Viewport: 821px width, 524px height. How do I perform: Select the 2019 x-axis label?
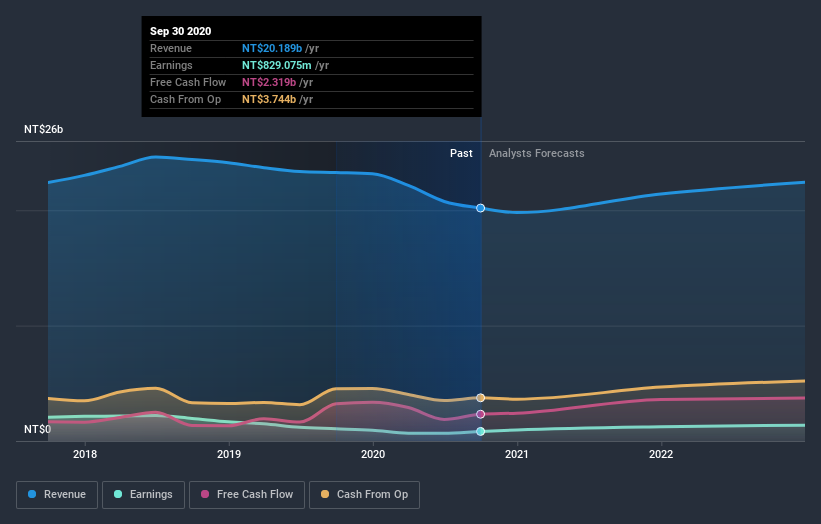click(x=229, y=454)
